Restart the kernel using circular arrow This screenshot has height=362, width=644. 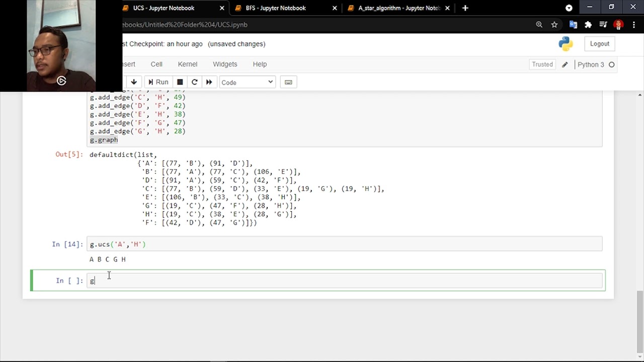[194, 82]
